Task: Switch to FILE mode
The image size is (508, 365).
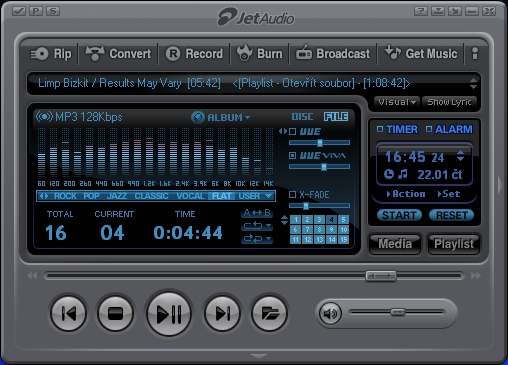Action: [x=336, y=117]
